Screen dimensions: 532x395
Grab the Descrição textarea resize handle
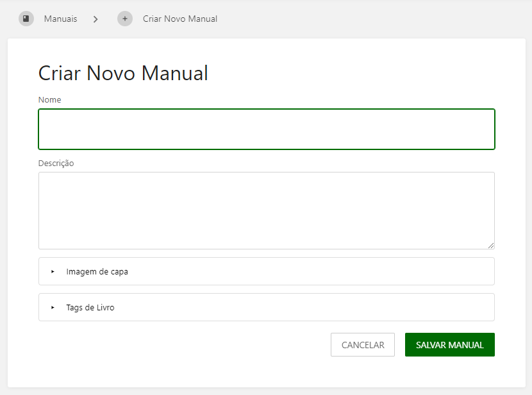491,246
